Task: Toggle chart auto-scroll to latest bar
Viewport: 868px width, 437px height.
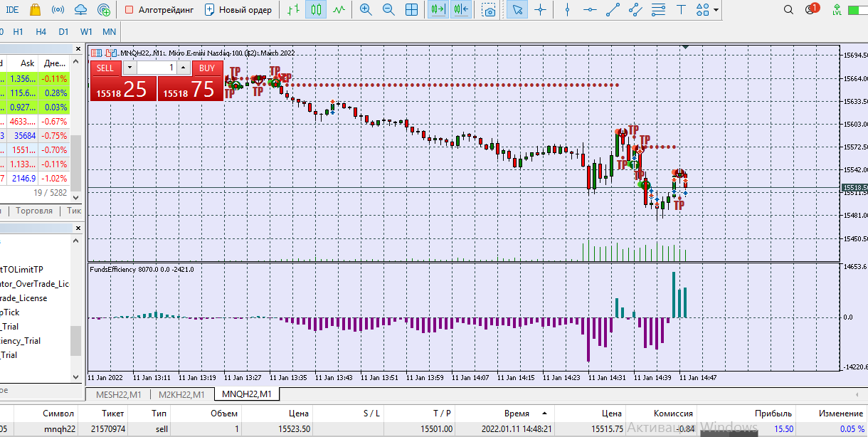Action: tap(438, 10)
